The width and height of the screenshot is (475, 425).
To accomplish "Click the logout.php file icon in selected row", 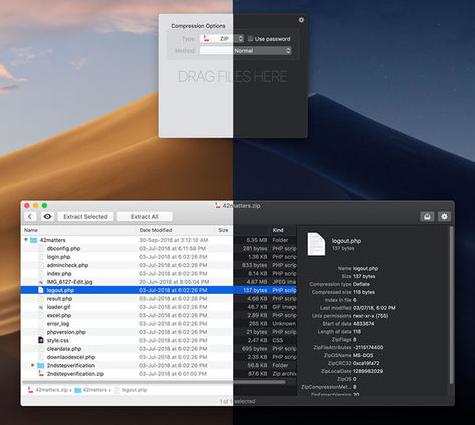I will [x=41, y=290].
